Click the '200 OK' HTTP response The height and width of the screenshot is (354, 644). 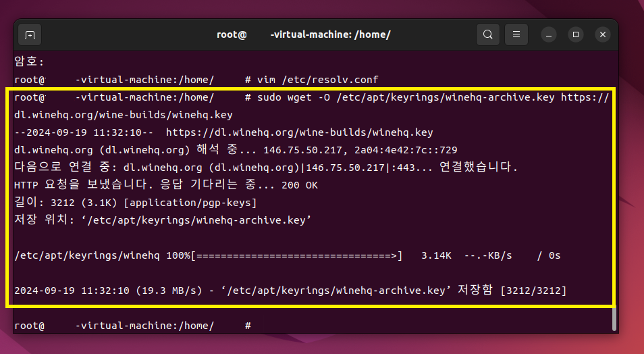tap(300, 185)
